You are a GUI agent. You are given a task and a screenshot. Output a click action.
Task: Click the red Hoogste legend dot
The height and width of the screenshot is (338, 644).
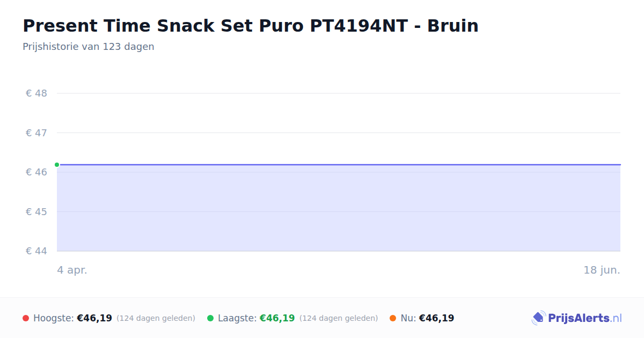[x=26, y=318]
